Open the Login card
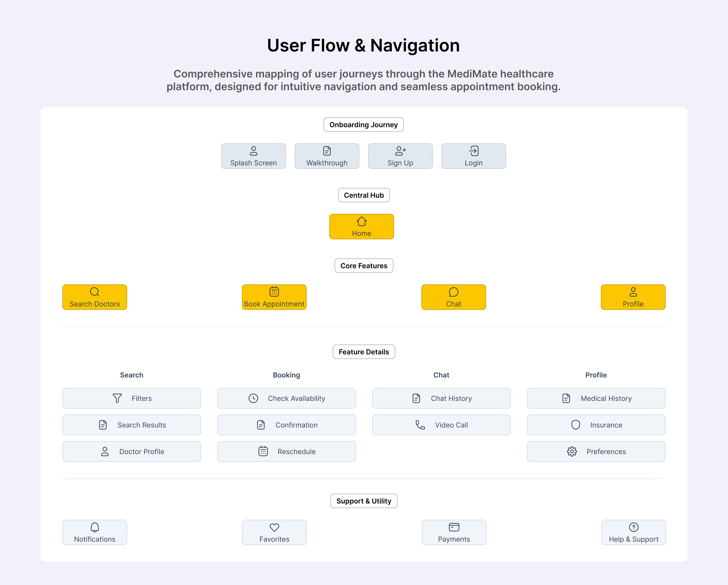The width and height of the screenshot is (728, 585). 473,156
